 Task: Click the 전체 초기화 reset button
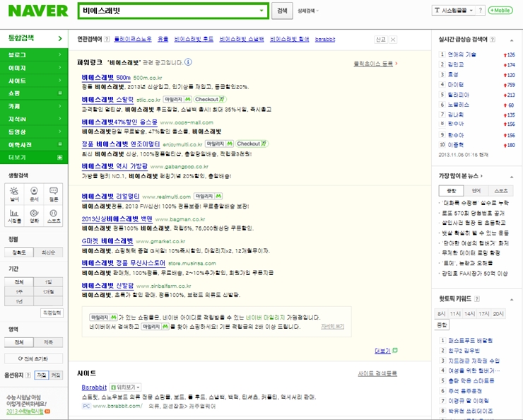click(34, 358)
